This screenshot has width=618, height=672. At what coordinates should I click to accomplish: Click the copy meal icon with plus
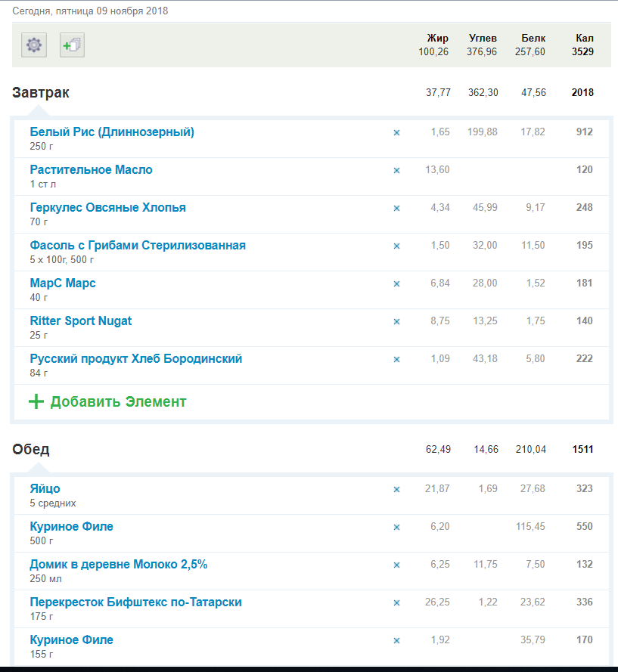coord(72,45)
